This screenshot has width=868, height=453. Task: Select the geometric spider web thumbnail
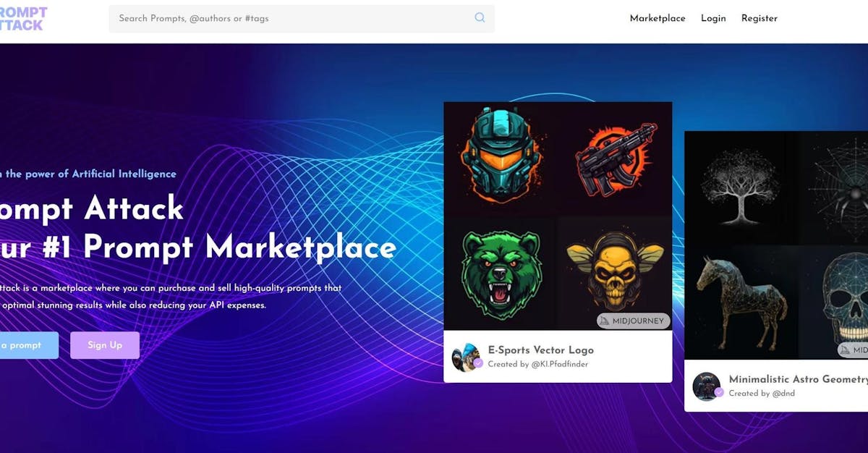(x=832, y=187)
